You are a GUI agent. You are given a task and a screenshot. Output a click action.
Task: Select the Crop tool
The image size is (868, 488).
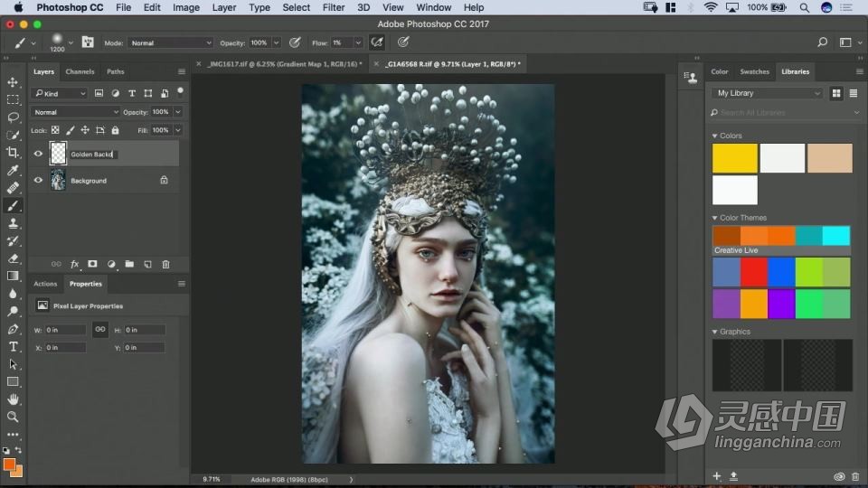[13, 153]
